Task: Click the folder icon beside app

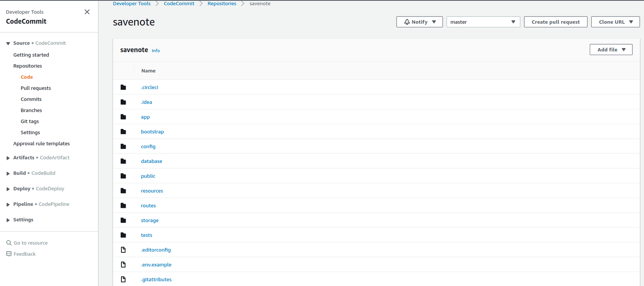Action: [123, 117]
